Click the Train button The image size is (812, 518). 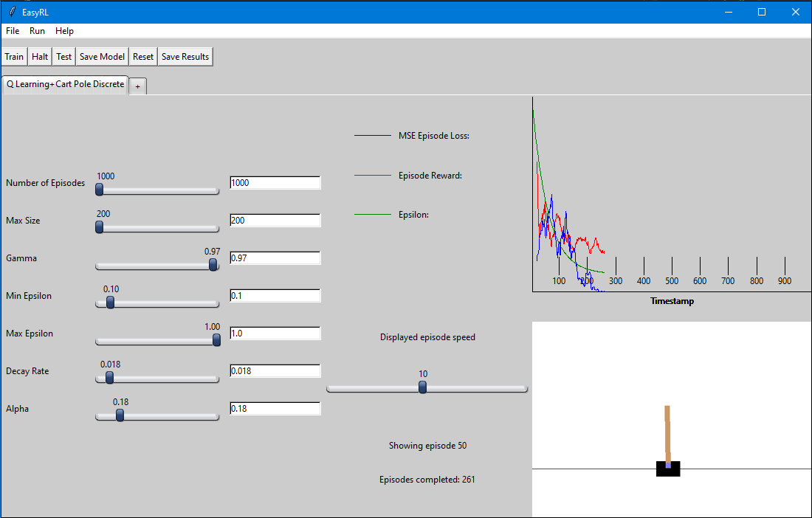(14, 57)
